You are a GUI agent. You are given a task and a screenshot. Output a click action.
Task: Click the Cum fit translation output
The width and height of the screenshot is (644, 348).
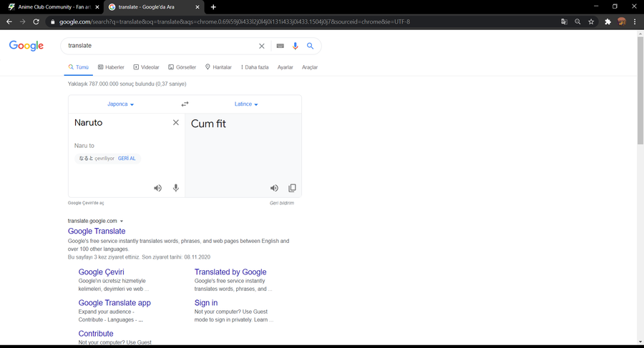[x=208, y=124]
